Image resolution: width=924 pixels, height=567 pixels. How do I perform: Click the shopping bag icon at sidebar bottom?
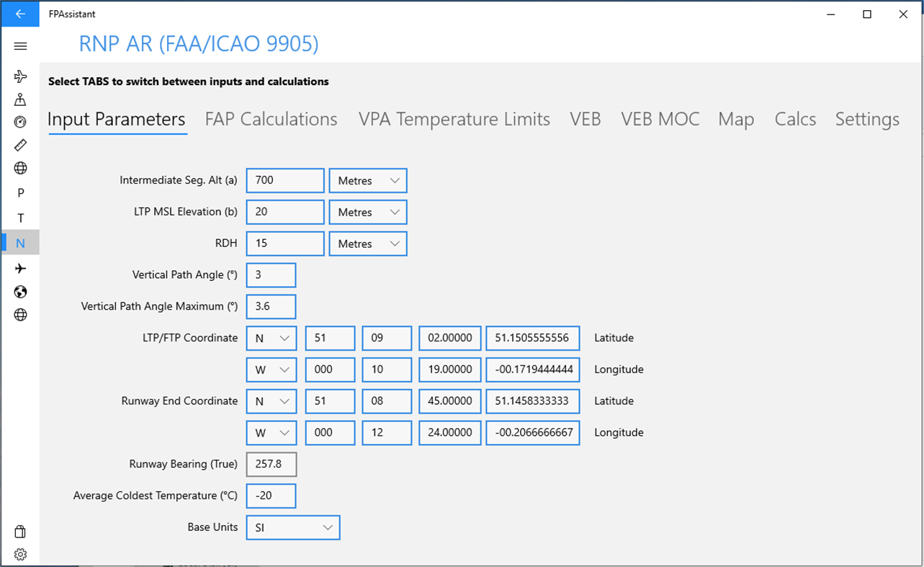(20, 531)
